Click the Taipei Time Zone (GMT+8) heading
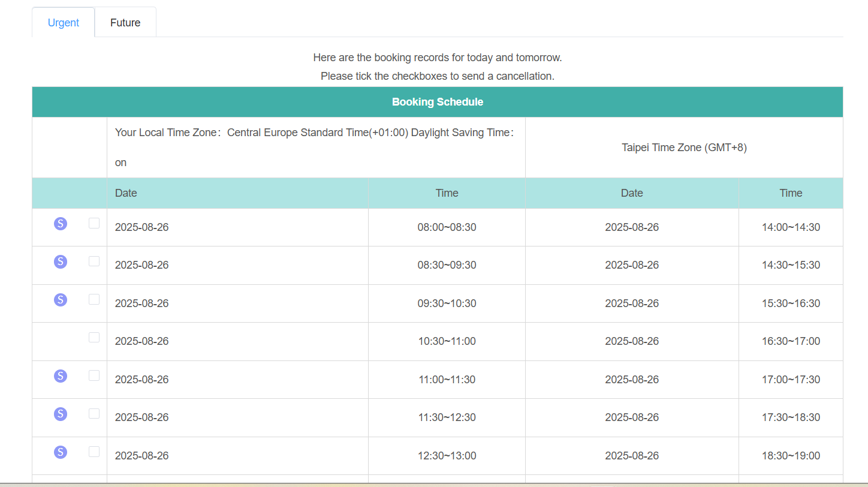Viewport: 868px width, 487px height. click(x=684, y=148)
